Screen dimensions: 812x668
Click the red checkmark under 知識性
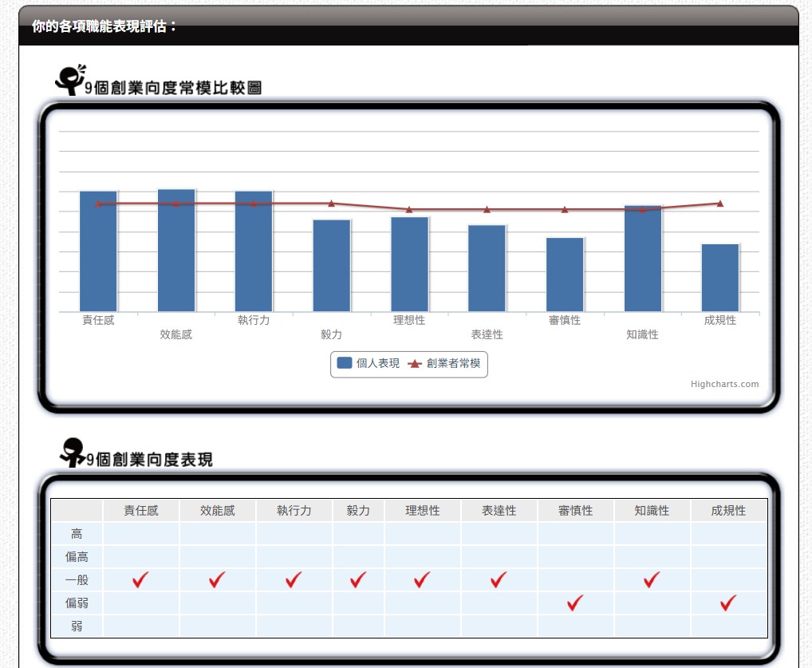coord(652,580)
